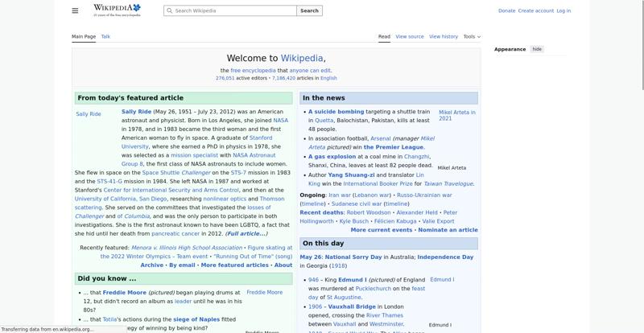Select the View source tab
This screenshot has width=644, height=333.
click(410, 36)
